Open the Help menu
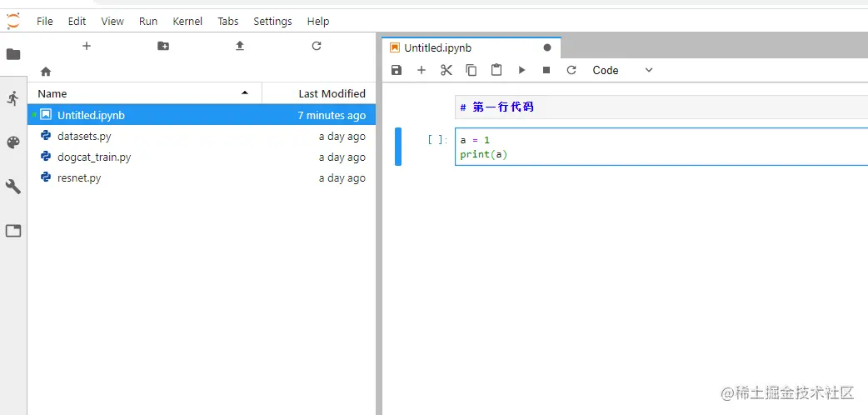 pyautogui.click(x=318, y=21)
